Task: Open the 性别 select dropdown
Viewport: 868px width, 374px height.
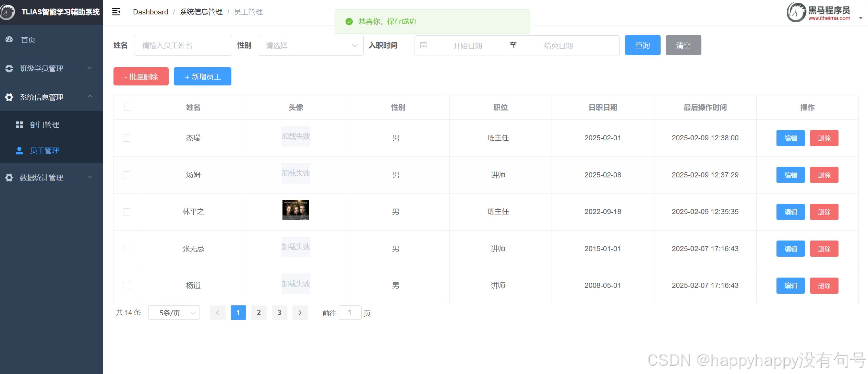Action: [310, 45]
